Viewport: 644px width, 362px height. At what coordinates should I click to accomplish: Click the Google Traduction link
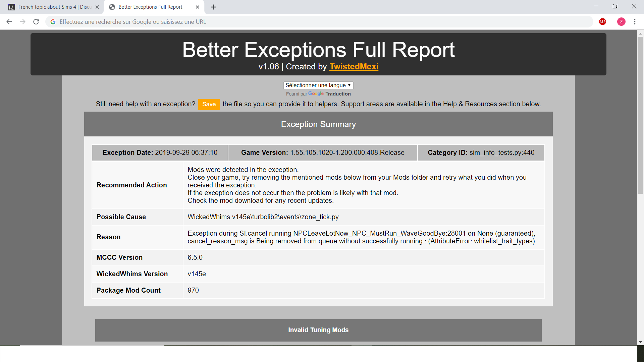point(329,94)
